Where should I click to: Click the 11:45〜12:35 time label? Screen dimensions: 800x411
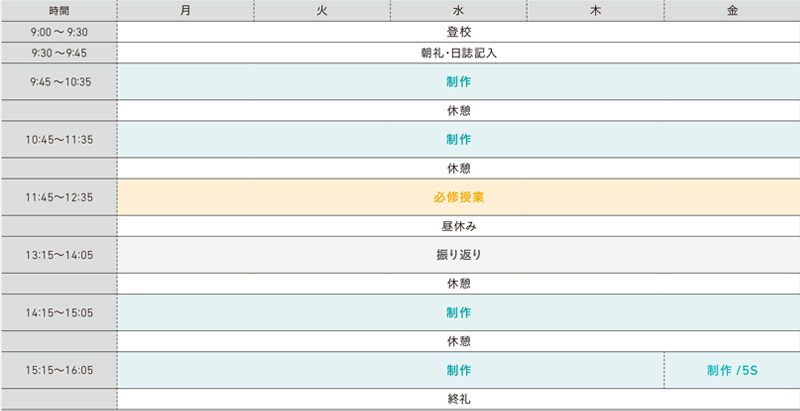pos(59,197)
